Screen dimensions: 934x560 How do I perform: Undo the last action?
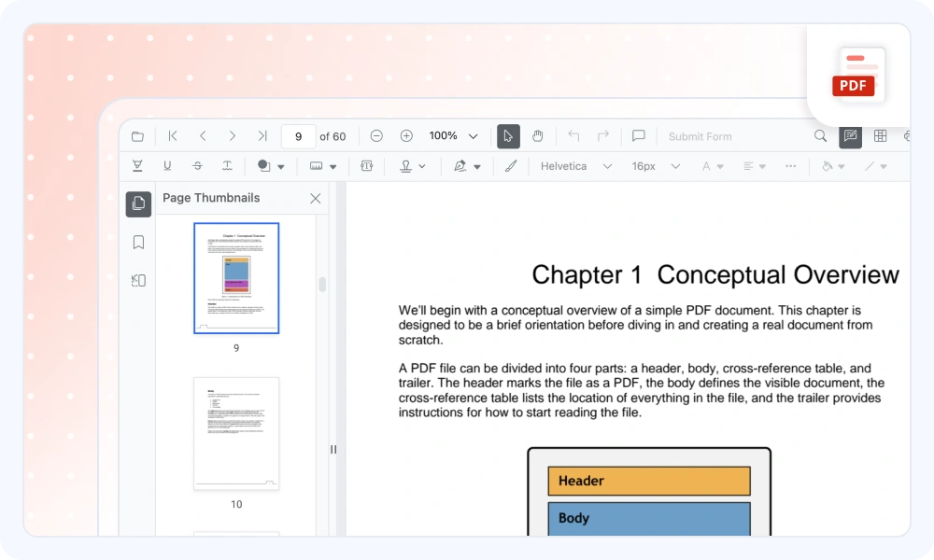coord(573,136)
